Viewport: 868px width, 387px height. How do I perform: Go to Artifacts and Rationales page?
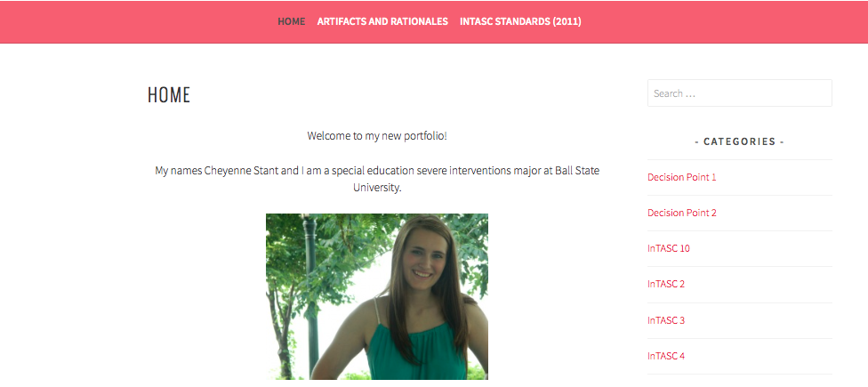[x=382, y=21]
